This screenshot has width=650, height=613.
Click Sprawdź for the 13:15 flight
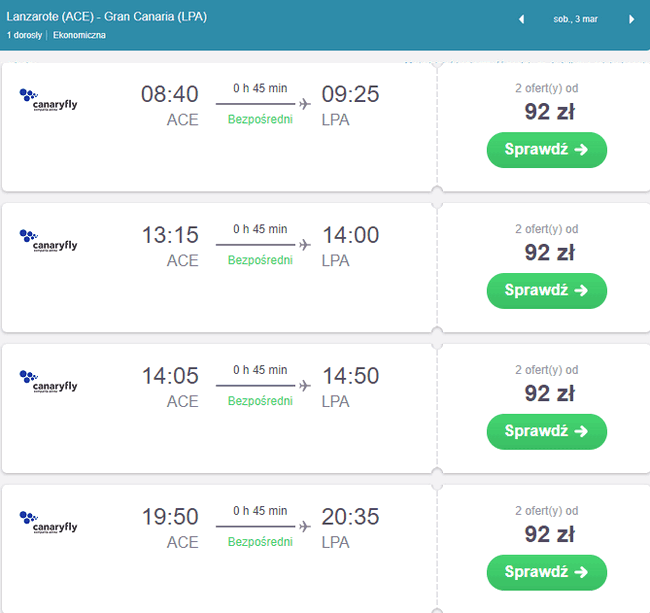pyautogui.click(x=546, y=291)
